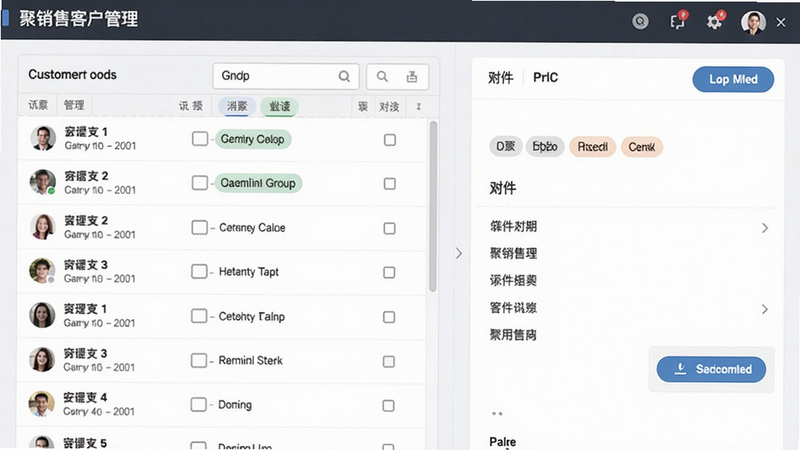The image size is (800, 450).
Task: Check the right-side box in the Caemiini Group row
Action: (390, 184)
